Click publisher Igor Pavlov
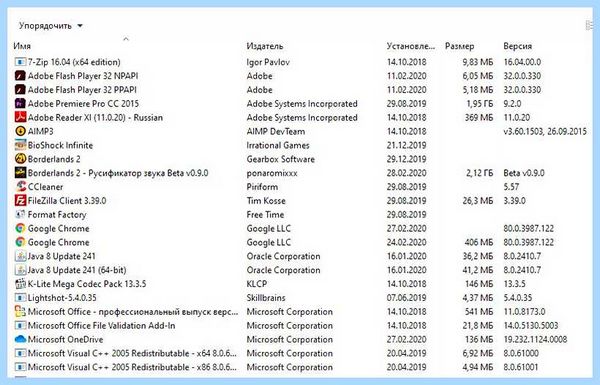This screenshot has height=385, width=600. (x=268, y=62)
